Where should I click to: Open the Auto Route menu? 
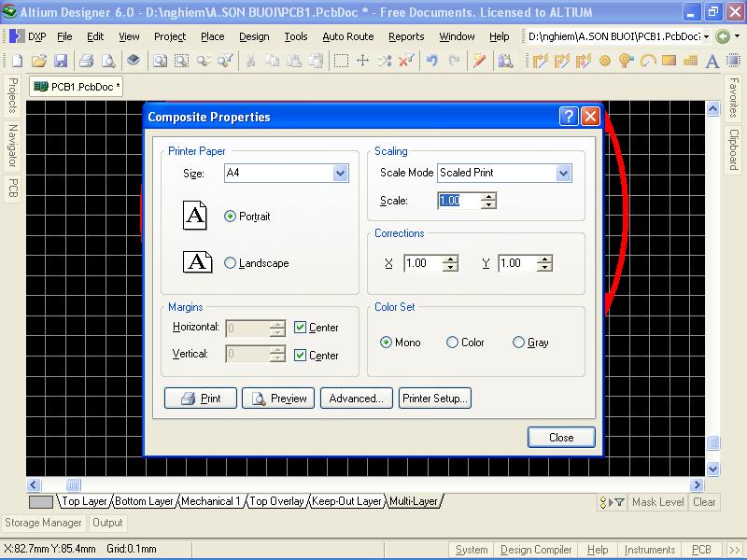tap(347, 36)
